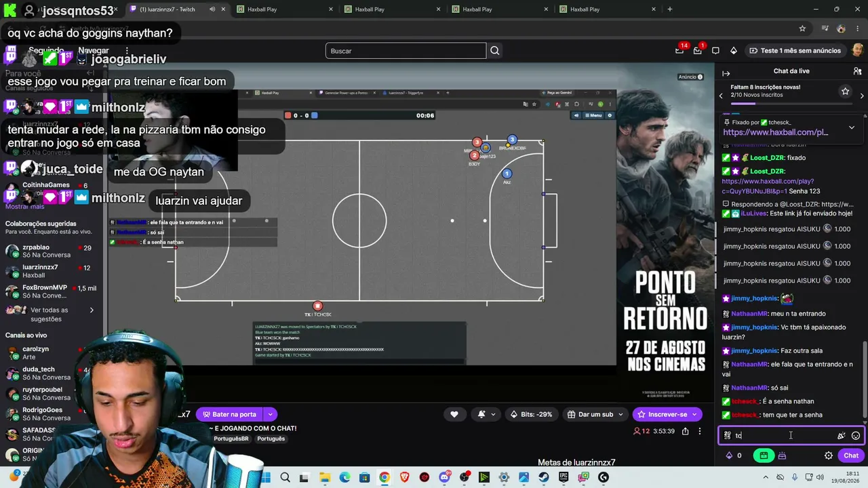Open the Twitch whispers icon
This screenshot has width=868, height=488.
pos(715,51)
